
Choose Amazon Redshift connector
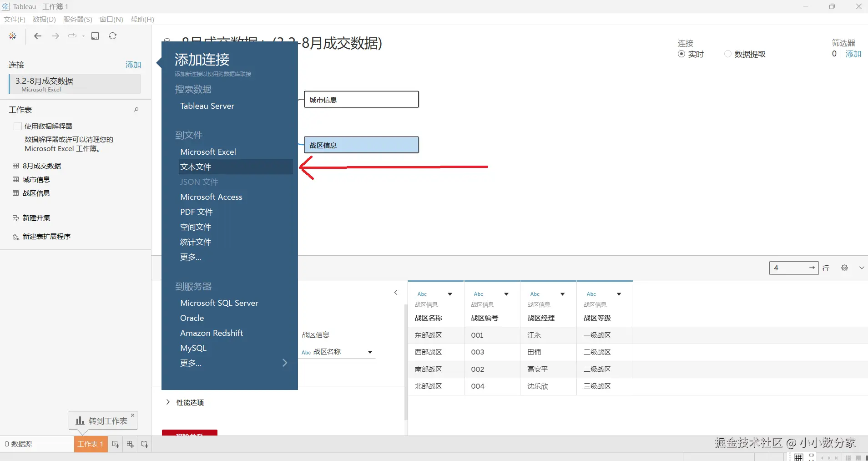coord(212,333)
